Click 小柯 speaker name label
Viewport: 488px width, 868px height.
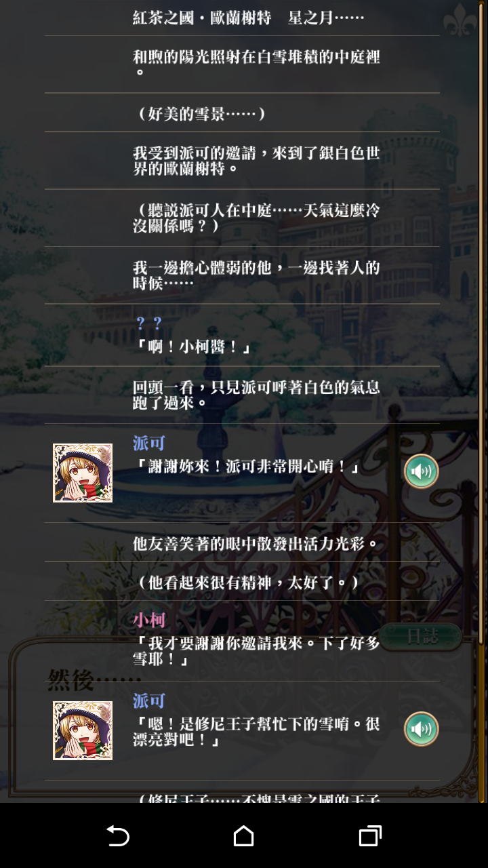point(149,620)
